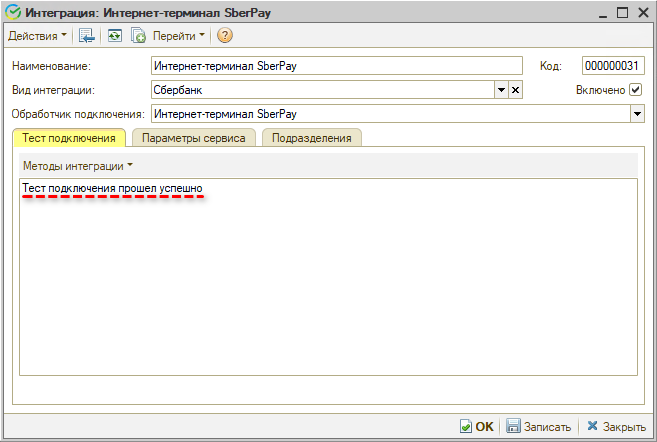Click the copy-with-plus toolbar icon
657x442 pixels.
point(138,36)
